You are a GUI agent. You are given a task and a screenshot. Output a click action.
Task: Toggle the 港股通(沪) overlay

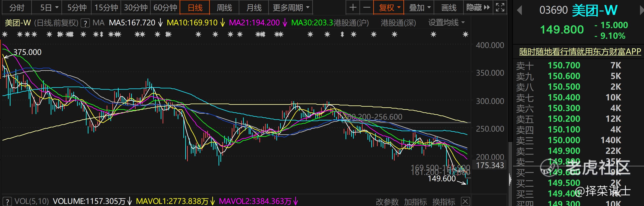[x=351, y=23]
